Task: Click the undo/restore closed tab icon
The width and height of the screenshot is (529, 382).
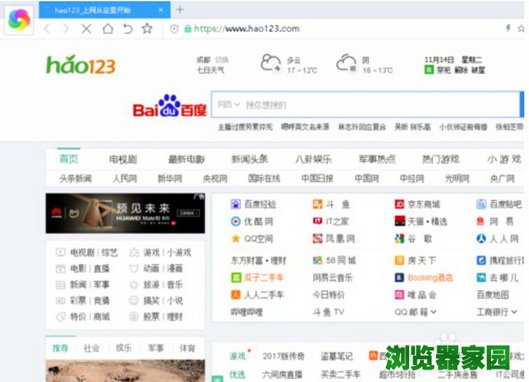Action: pos(128,29)
